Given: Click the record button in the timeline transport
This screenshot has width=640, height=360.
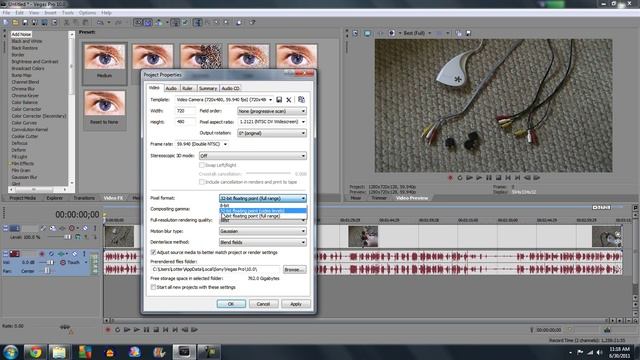Looking at the screenshot, I should pos(108,329).
